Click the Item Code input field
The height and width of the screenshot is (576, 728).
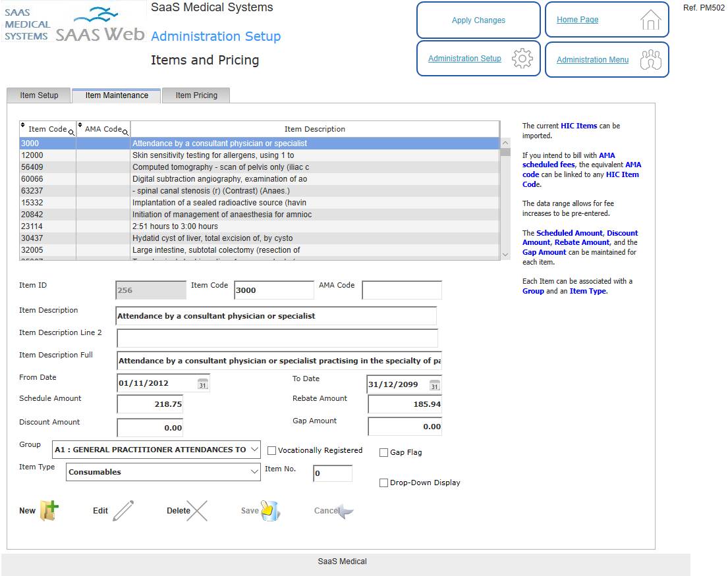coord(274,290)
